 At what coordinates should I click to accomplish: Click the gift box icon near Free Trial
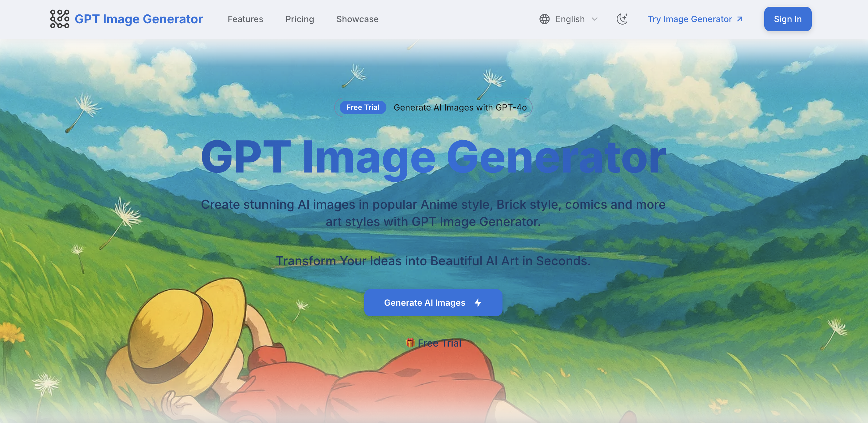pyautogui.click(x=410, y=343)
